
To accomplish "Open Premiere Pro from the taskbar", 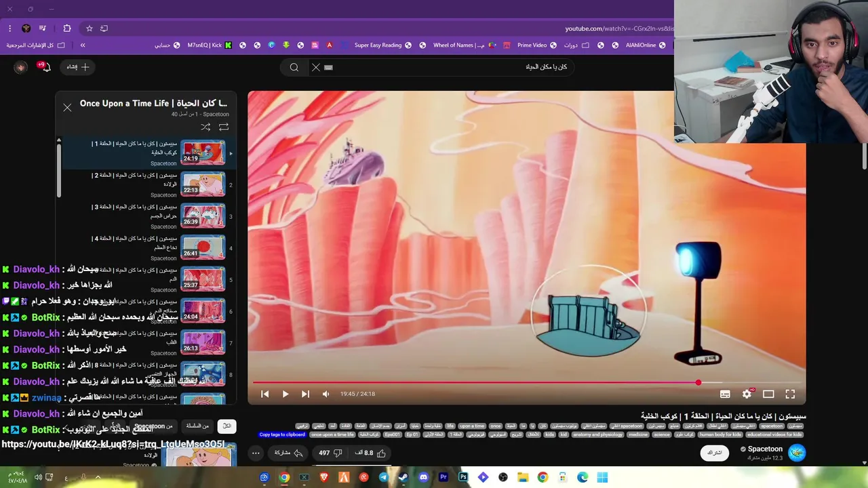I will tap(443, 477).
